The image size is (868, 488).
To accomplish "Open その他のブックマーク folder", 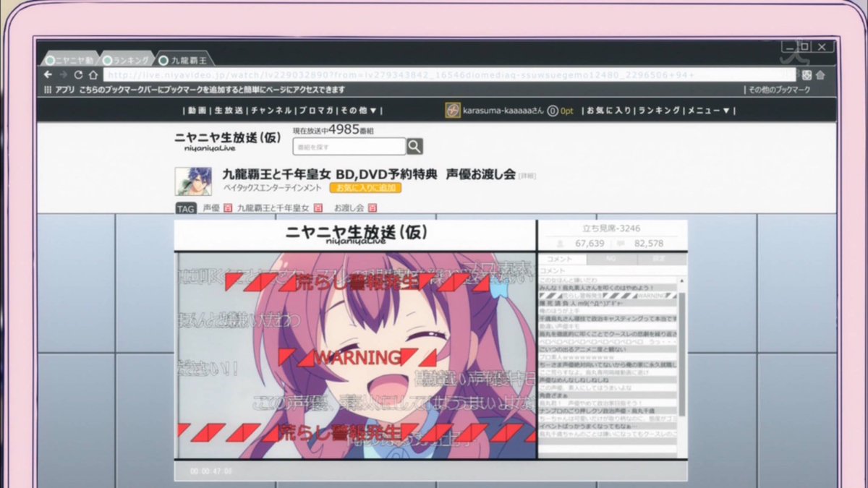I will pyautogui.click(x=779, y=90).
